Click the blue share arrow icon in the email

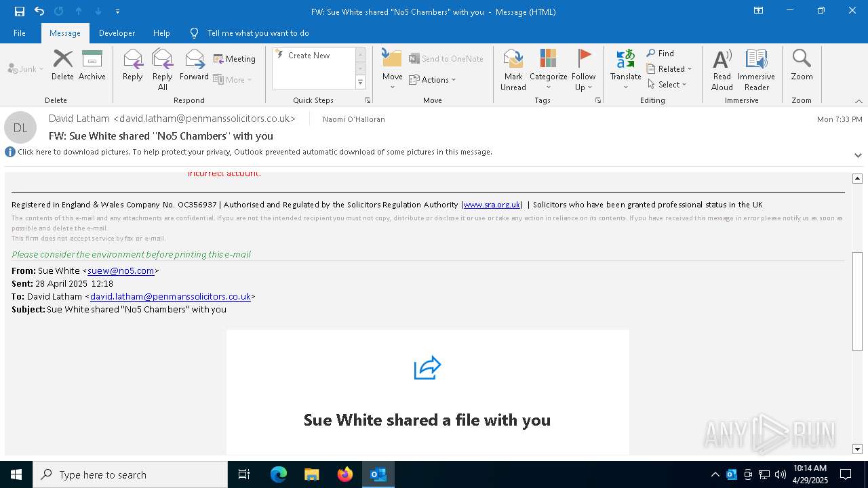(427, 368)
